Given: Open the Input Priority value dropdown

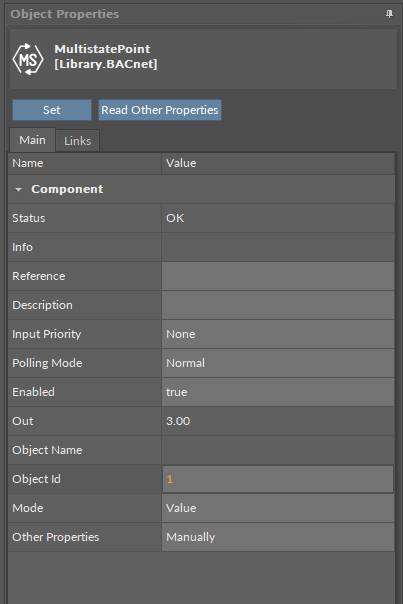Looking at the screenshot, I should point(278,334).
